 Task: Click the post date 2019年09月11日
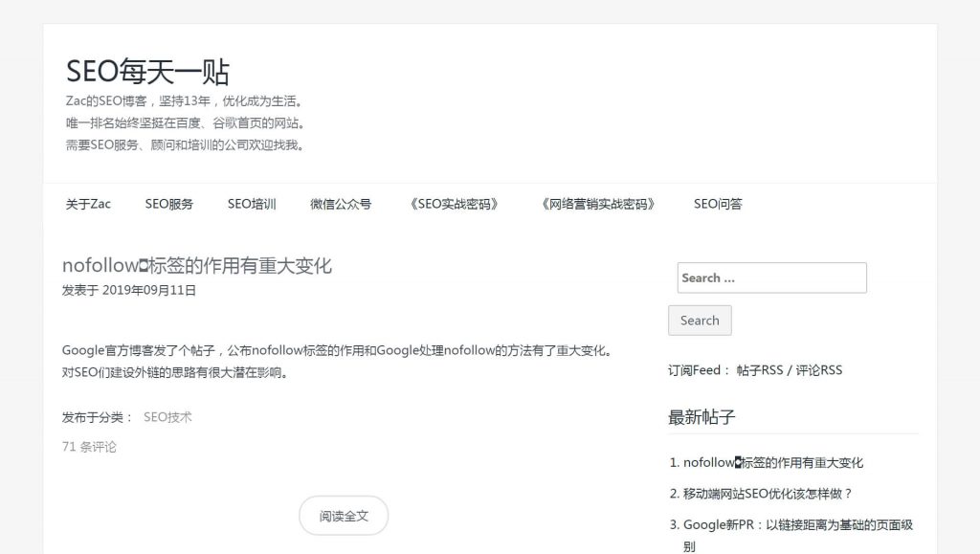tap(148, 290)
